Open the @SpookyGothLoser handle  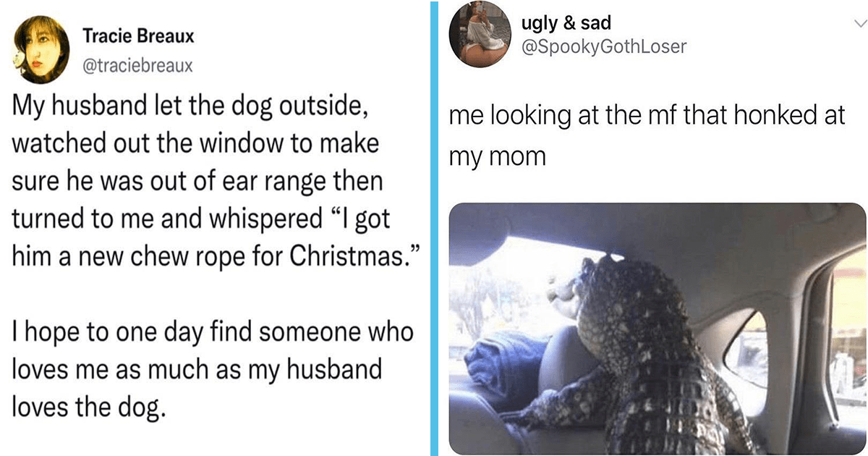pyautogui.click(x=603, y=48)
